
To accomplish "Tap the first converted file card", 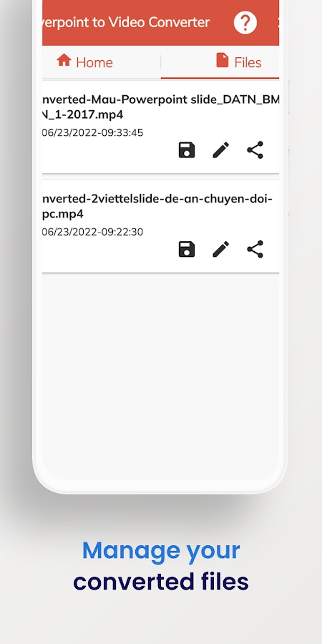I will 160,127.
